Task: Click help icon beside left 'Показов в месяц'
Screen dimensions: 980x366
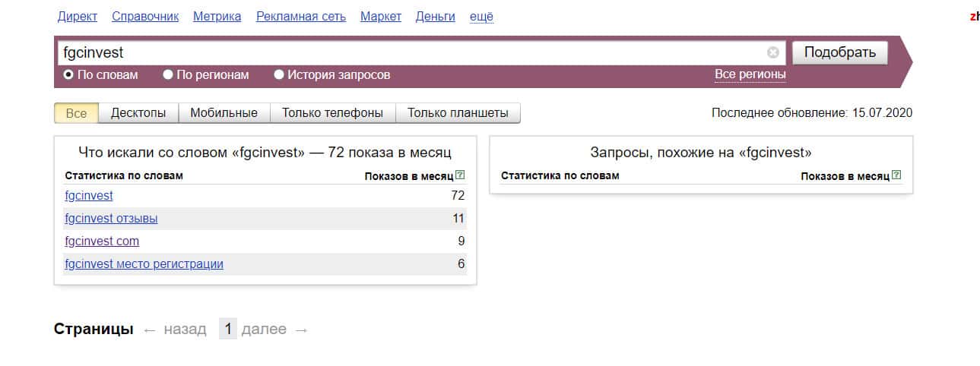Action: [x=460, y=175]
